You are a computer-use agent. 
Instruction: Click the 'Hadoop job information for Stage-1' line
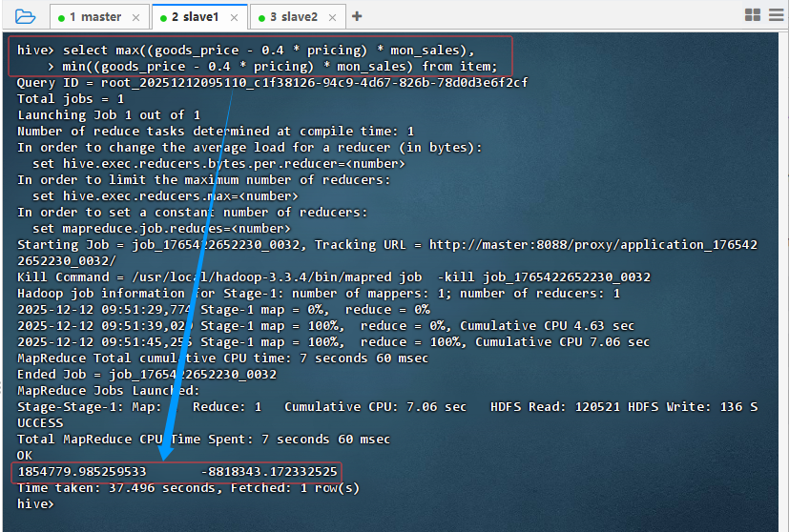(x=319, y=293)
